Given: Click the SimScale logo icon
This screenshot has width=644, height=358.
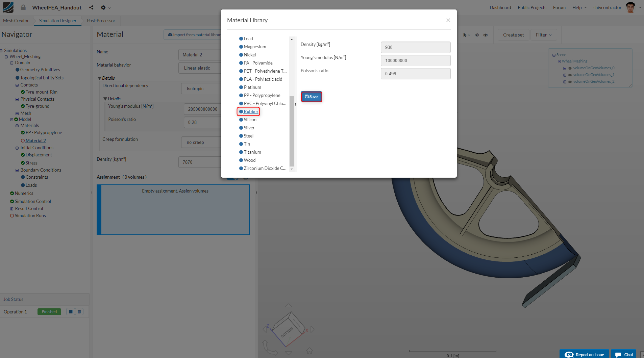Looking at the screenshot, I should point(8,7).
